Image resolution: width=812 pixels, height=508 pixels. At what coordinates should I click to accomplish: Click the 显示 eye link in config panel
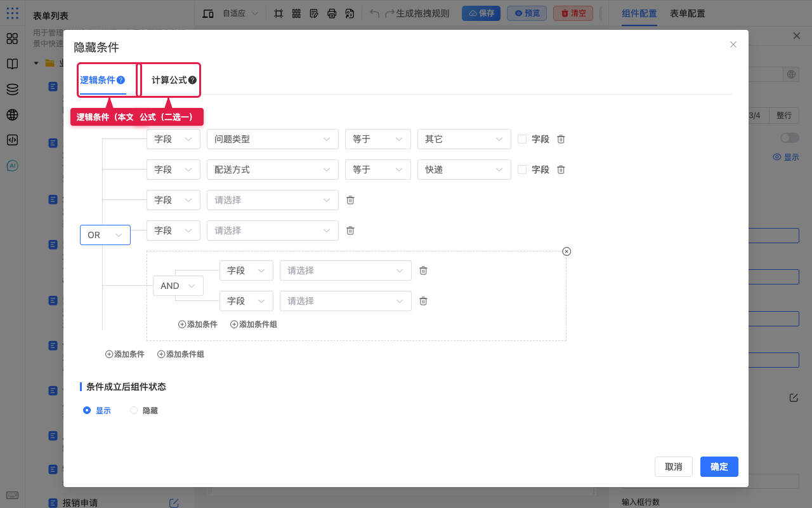[x=786, y=157]
